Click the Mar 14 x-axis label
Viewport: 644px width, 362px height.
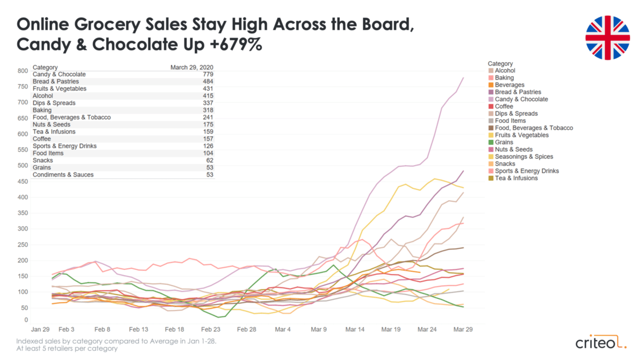tap(355, 330)
